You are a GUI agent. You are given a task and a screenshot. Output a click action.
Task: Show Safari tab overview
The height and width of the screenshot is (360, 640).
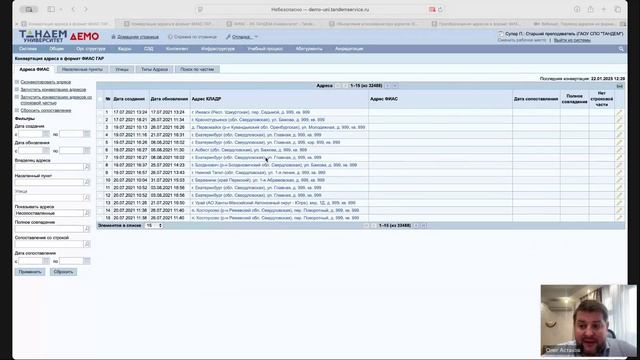618,9
